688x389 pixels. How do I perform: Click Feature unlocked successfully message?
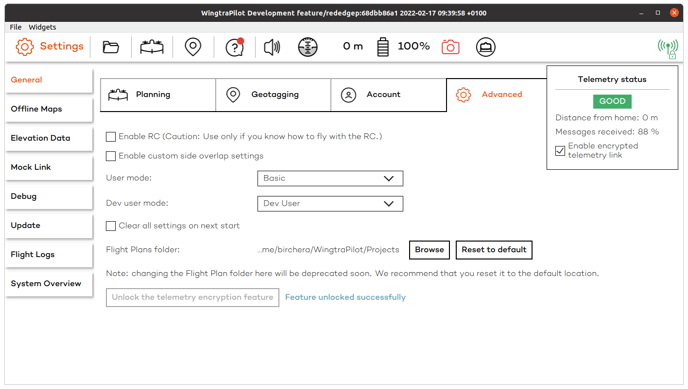click(x=345, y=297)
